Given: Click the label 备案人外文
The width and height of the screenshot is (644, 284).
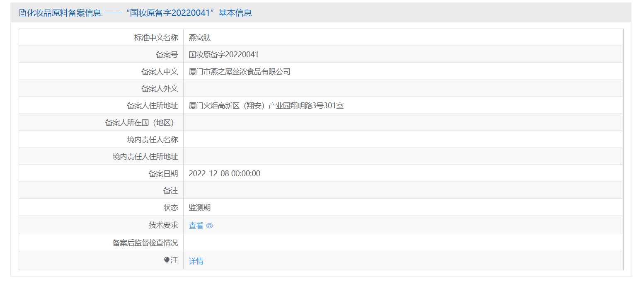Looking at the screenshot, I should [160, 89].
